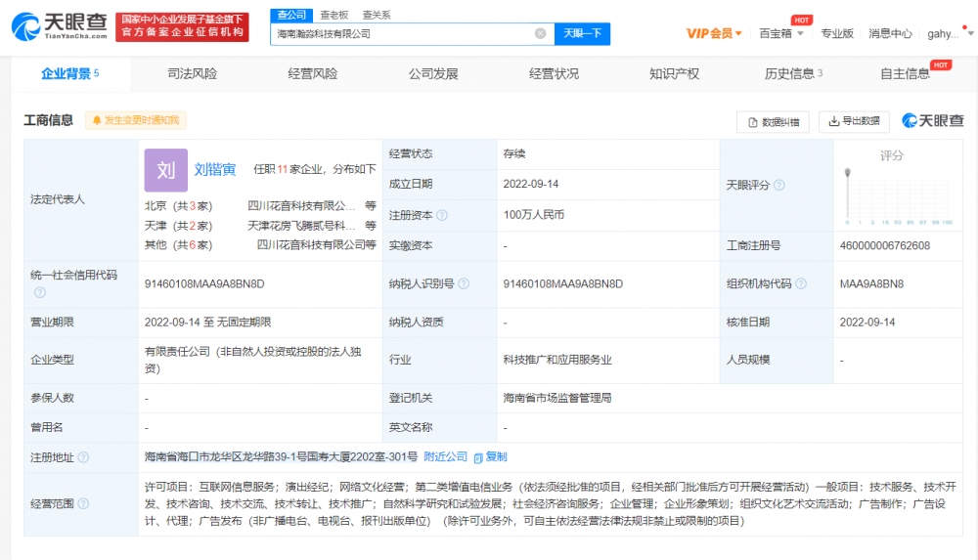
Task: Click the 其他 (共6家) entry
Action: point(178,244)
